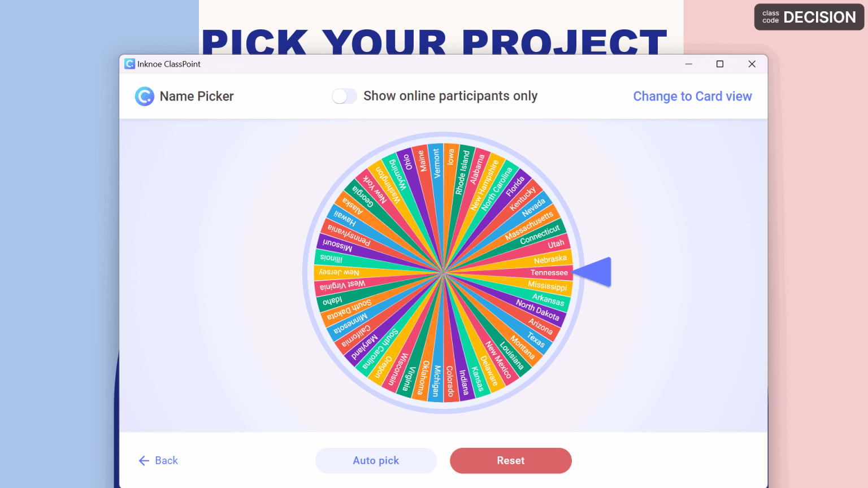Open Change to Card view
The height and width of the screenshot is (488, 868).
[692, 96]
